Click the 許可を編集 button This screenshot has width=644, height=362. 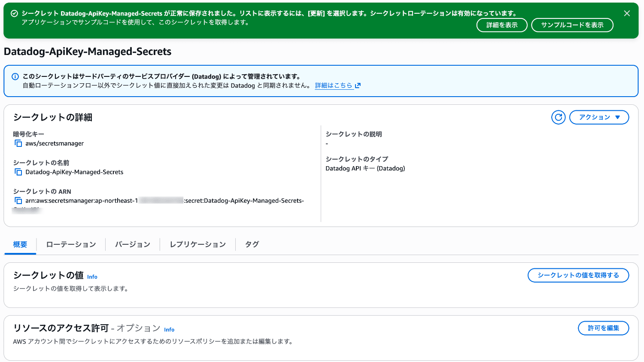click(x=603, y=328)
